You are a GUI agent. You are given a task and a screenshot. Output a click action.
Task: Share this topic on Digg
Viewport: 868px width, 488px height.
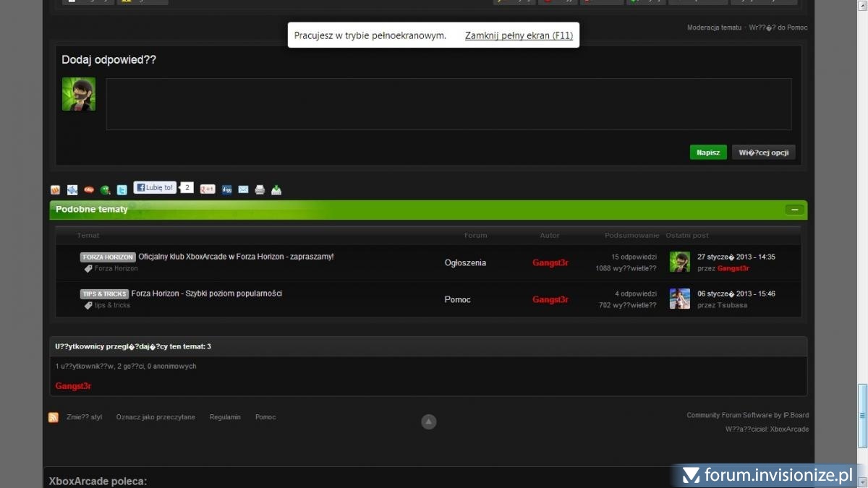click(x=226, y=189)
